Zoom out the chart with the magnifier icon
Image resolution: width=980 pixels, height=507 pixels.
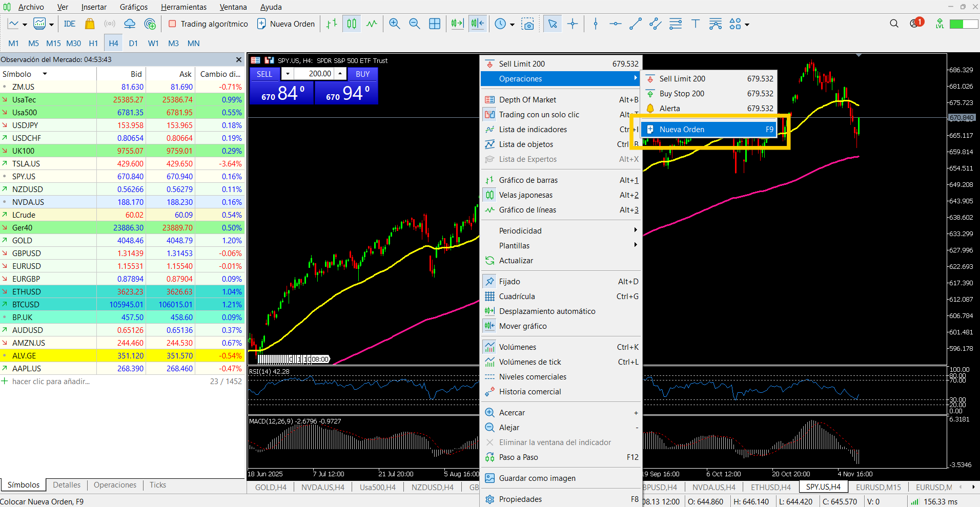[x=415, y=24]
